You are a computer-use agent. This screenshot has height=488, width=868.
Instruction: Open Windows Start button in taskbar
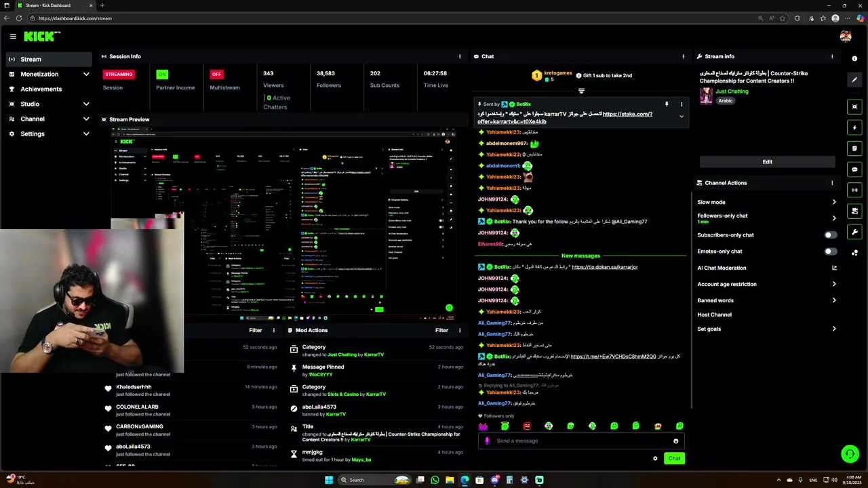pyautogui.click(x=329, y=480)
